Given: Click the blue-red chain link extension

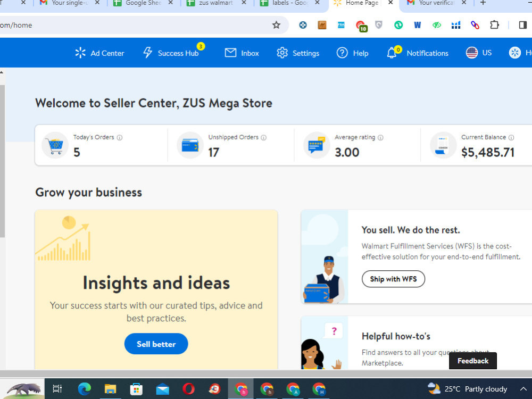Looking at the screenshot, I should coord(475,25).
